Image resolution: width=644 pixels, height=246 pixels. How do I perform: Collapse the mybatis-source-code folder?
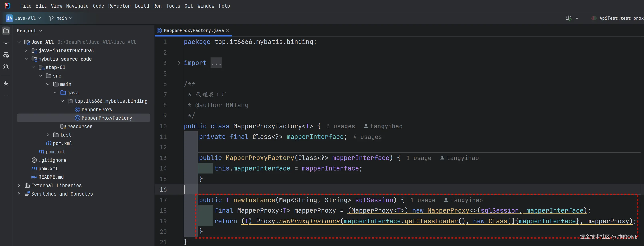[x=26, y=59]
